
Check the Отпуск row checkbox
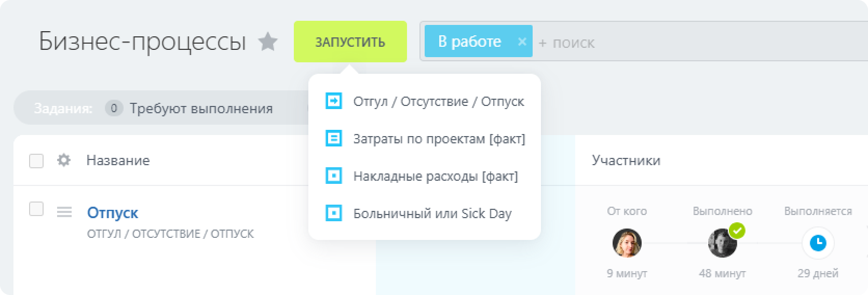[36, 209]
